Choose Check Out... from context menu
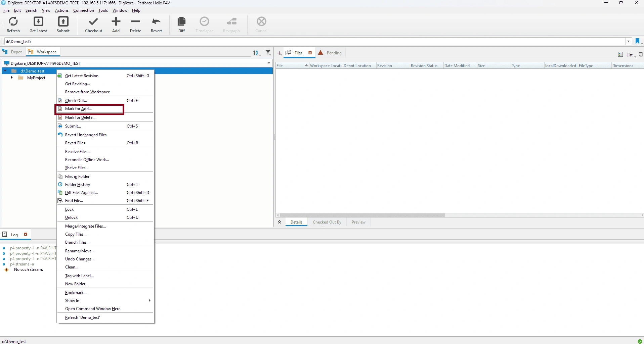 coord(105,101)
